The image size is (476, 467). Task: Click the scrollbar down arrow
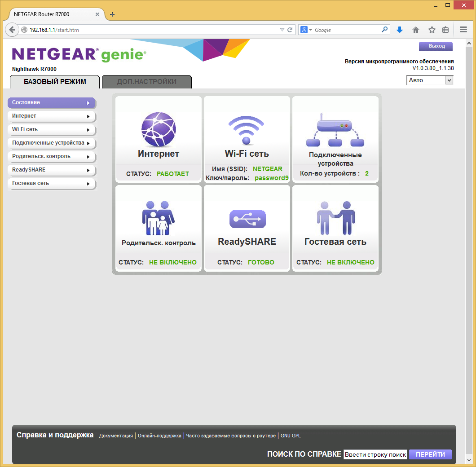469,460
